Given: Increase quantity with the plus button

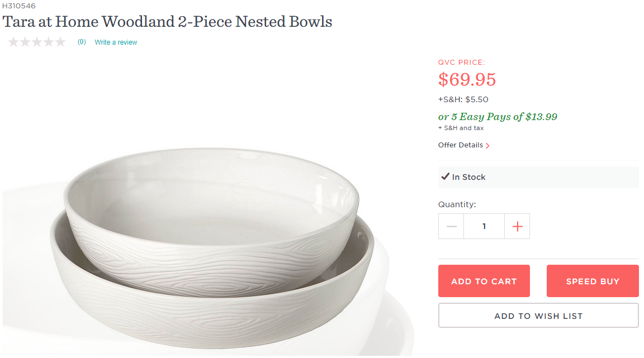Looking at the screenshot, I should pyautogui.click(x=517, y=226).
